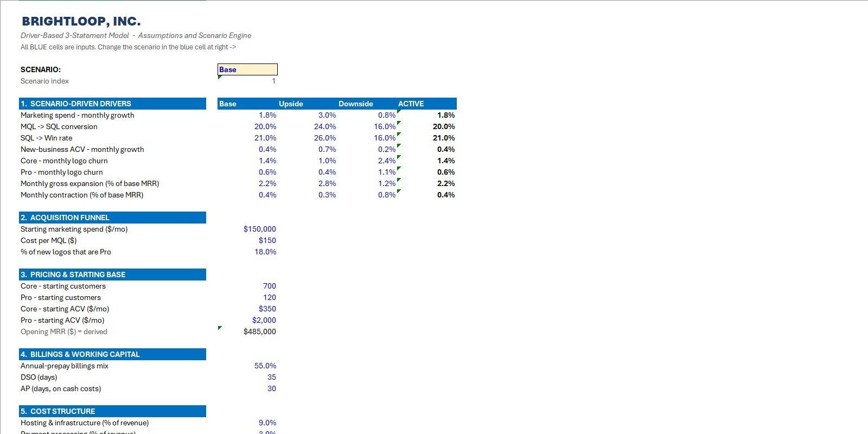This screenshot has height=434, width=868.
Task: Select the 'SCENARIO:' label cell
Action: pos(41,69)
